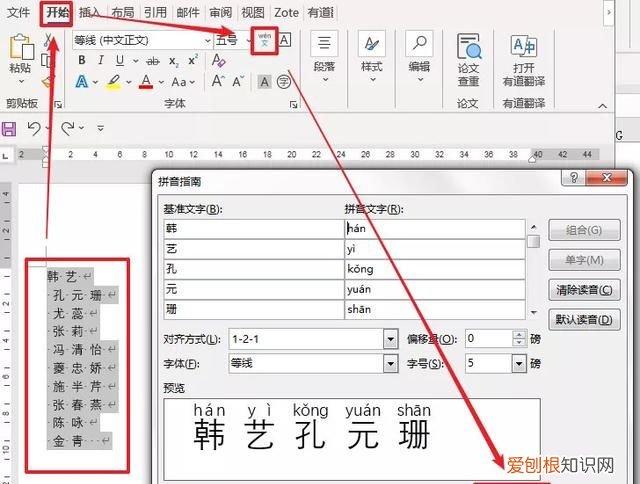Open highlight color dropdown arrow
The width and height of the screenshot is (640, 484).
click(129, 82)
